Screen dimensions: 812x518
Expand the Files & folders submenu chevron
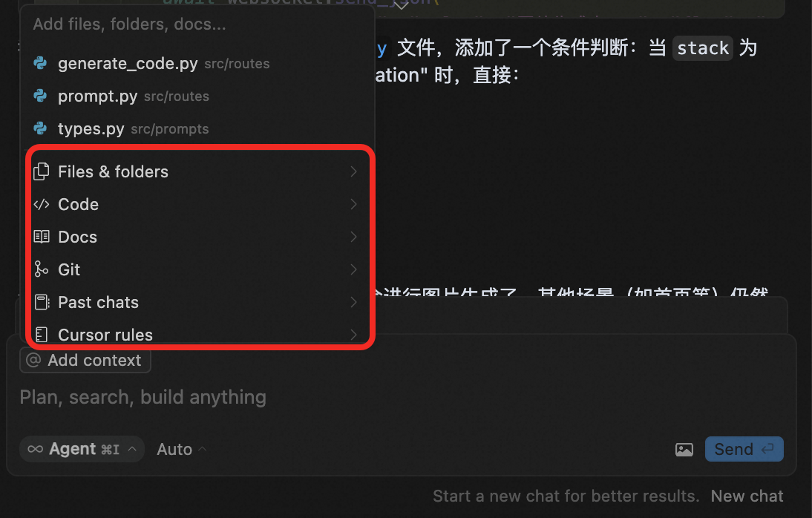(x=354, y=171)
